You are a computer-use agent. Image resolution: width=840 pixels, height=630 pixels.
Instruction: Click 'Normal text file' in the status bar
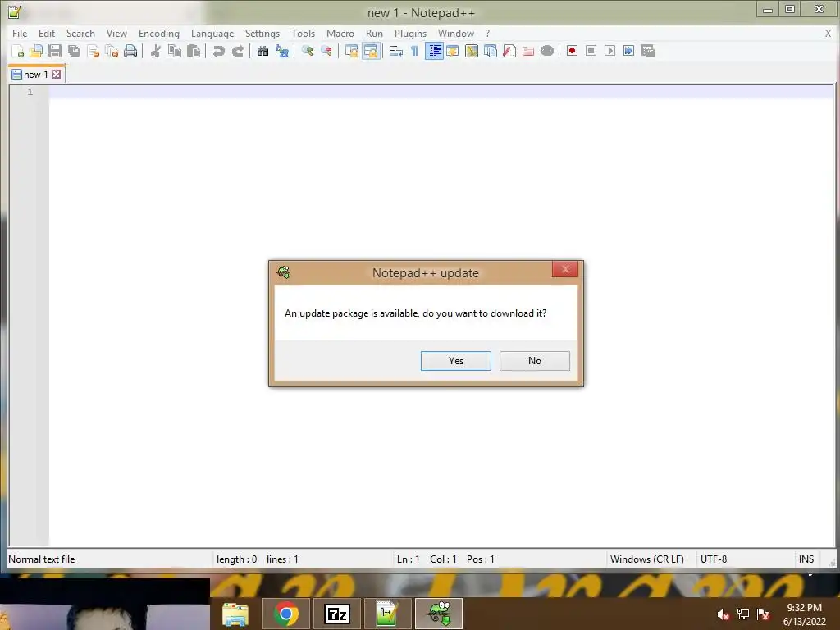(x=42, y=559)
